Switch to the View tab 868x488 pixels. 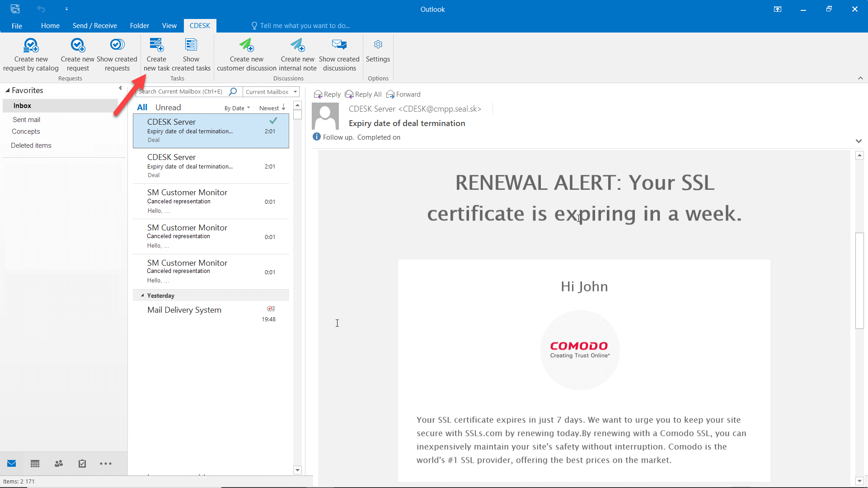coord(169,26)
